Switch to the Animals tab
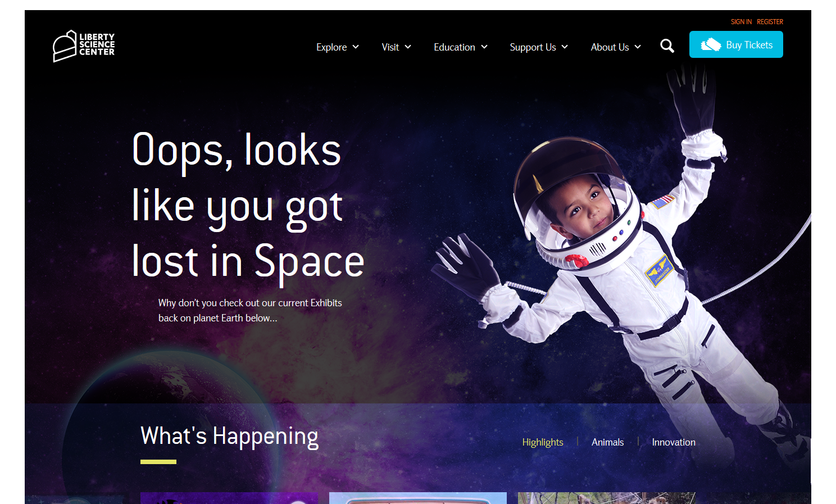This screenshot has width=836, height=504. (607, 442)
